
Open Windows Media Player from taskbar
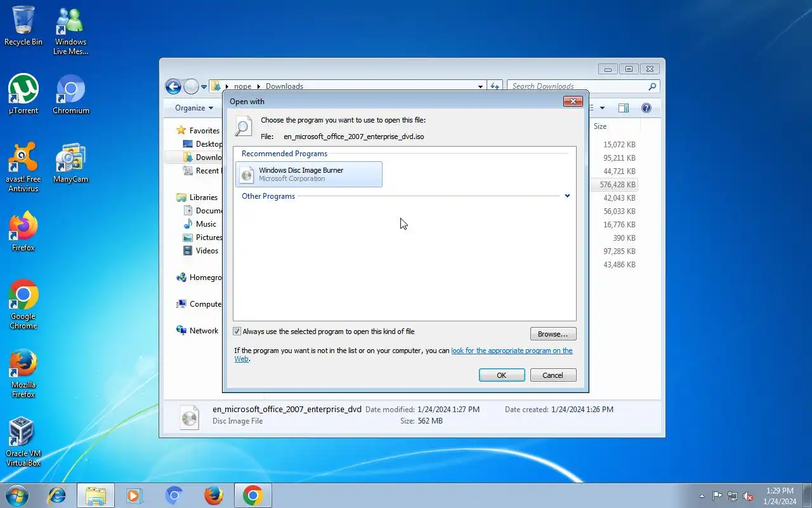[134, 495]
